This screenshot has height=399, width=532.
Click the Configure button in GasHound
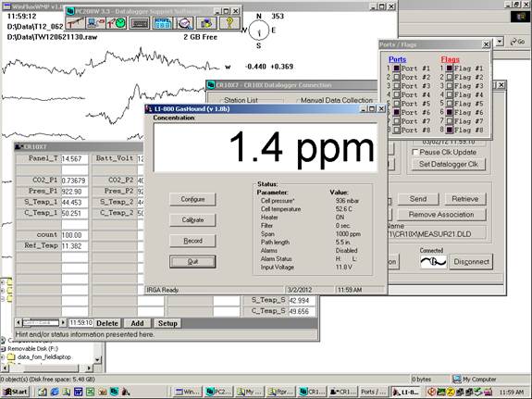coord(192,199)
